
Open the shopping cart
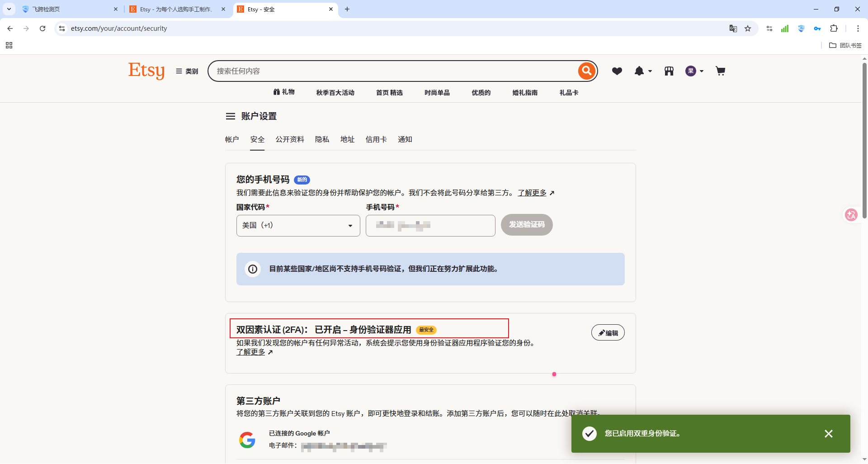point(721,71)
